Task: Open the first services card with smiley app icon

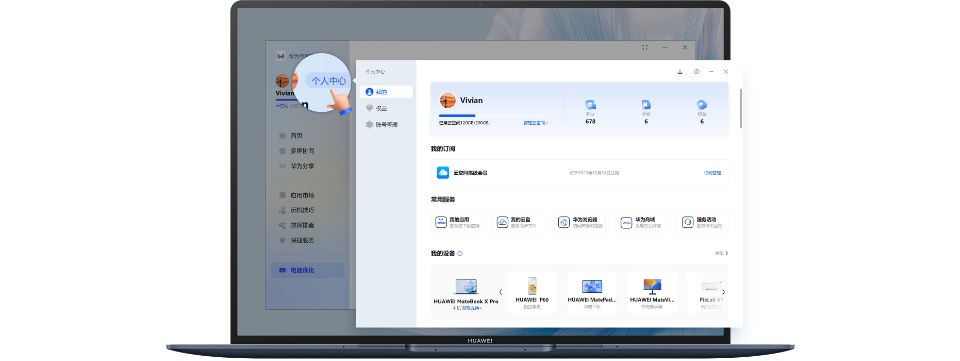Action: click(457, 222)
